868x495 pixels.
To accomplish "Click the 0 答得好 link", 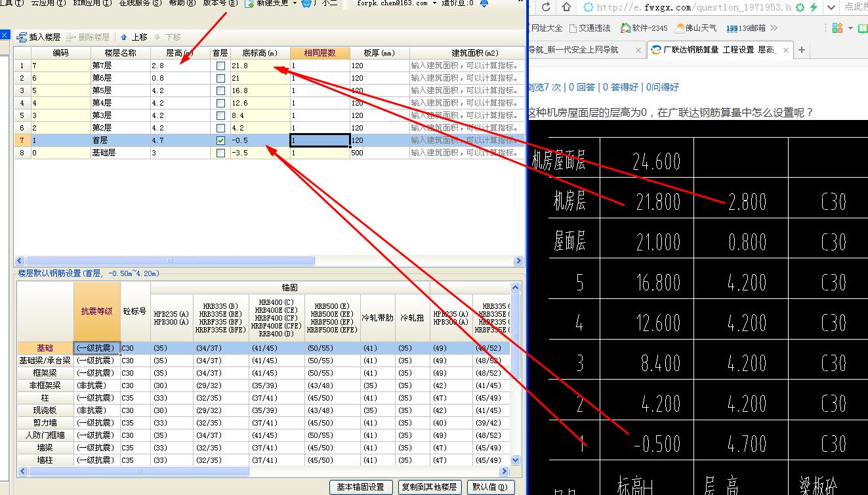I will (x=621, y=87).
